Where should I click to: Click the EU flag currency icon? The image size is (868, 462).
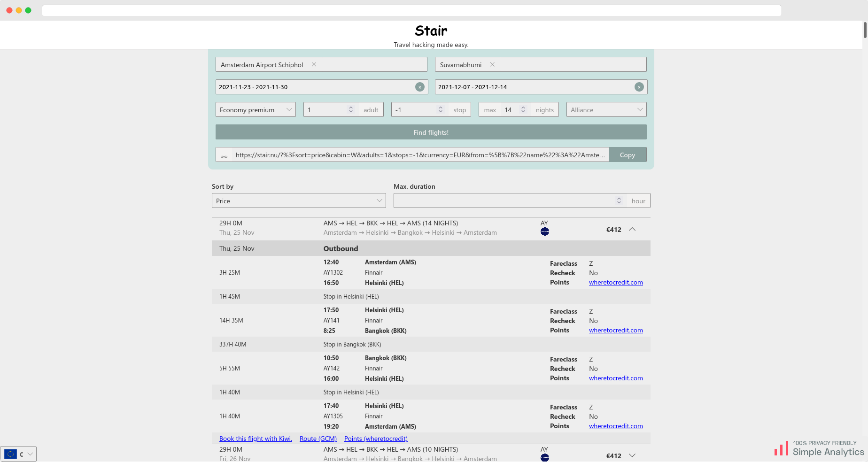(x=10, y=454)
